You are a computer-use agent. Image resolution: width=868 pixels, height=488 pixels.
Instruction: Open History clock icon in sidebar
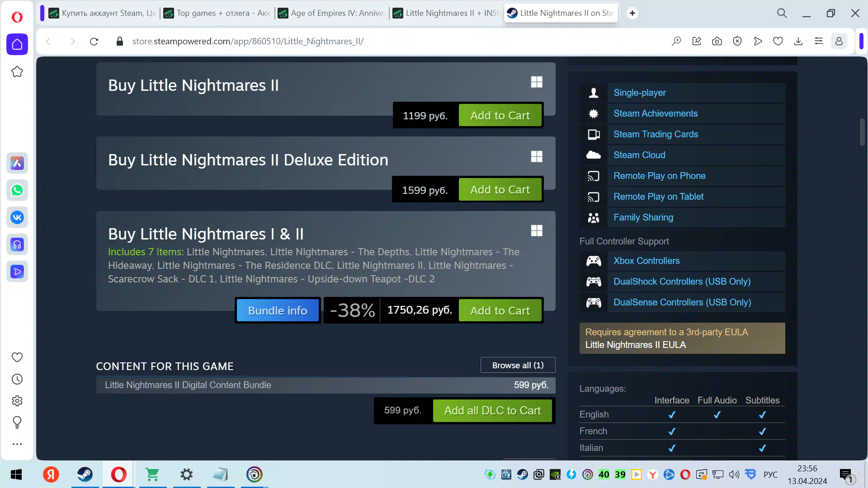17,379
